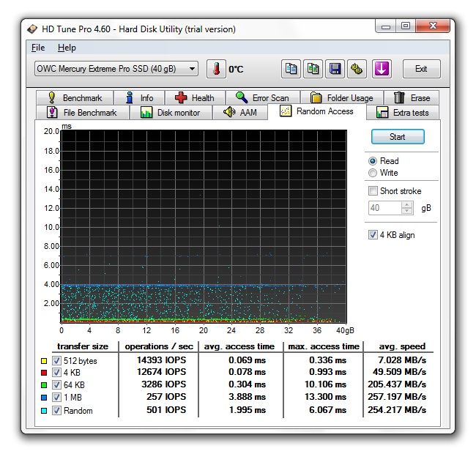
Task: Click the File Benchmark tab icon
Action: [52, 112]
